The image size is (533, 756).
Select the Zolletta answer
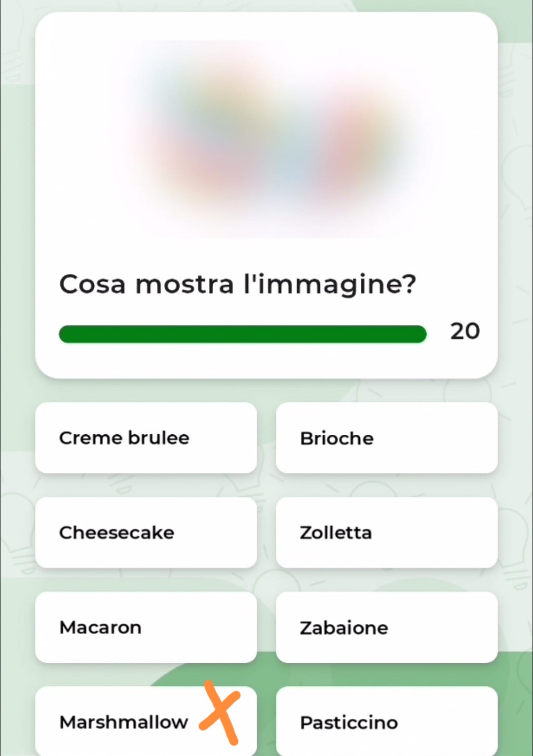coord(386,532)
